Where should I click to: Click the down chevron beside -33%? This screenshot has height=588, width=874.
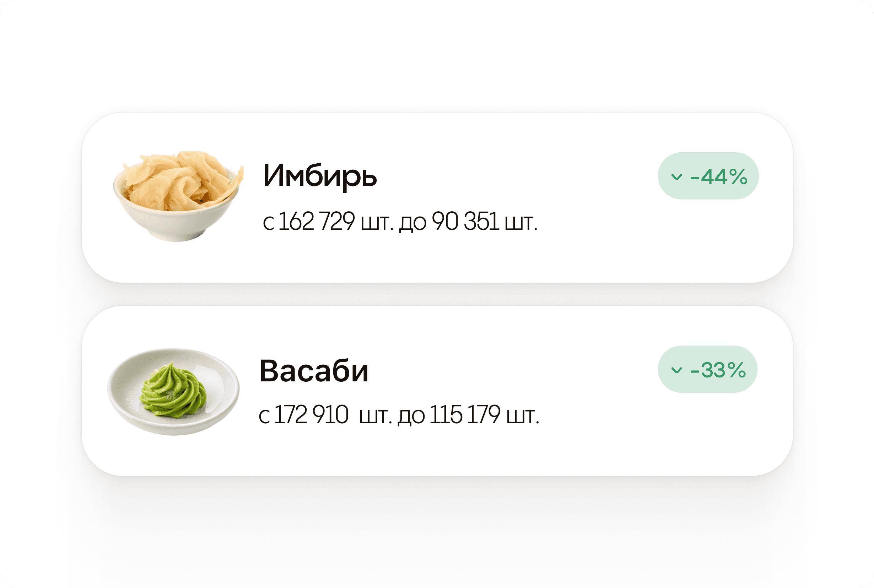[x=676, y=370]
